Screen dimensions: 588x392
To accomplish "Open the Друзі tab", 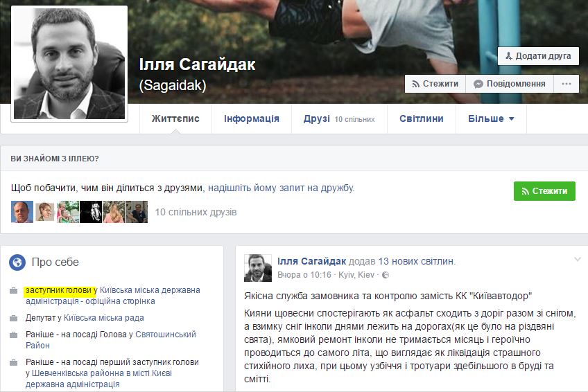I will 338,118.
